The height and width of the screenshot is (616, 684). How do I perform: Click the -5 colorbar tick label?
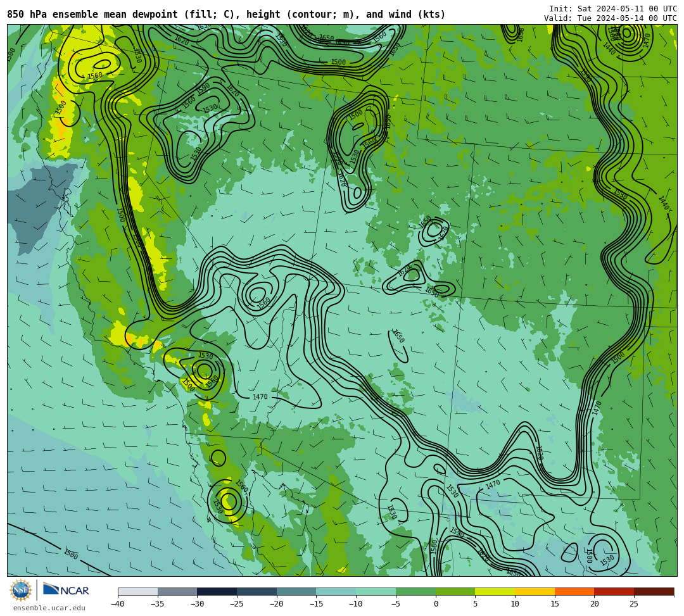(396, 604)
